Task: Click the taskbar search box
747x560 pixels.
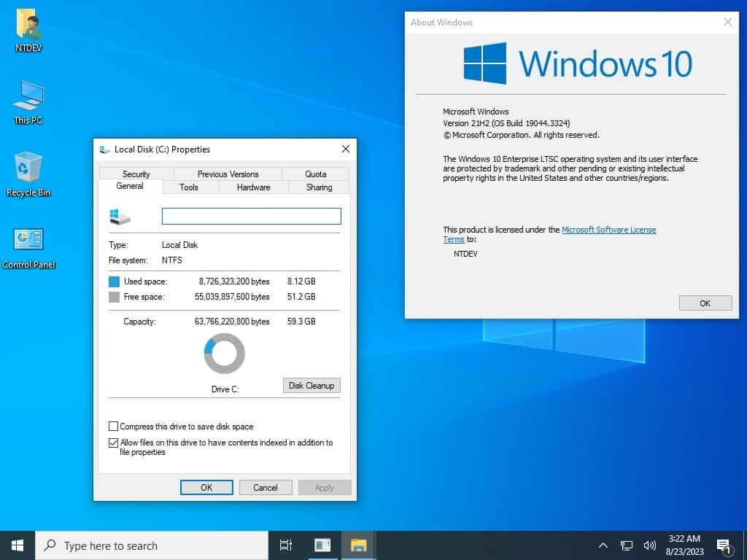Action: [152, 545]
